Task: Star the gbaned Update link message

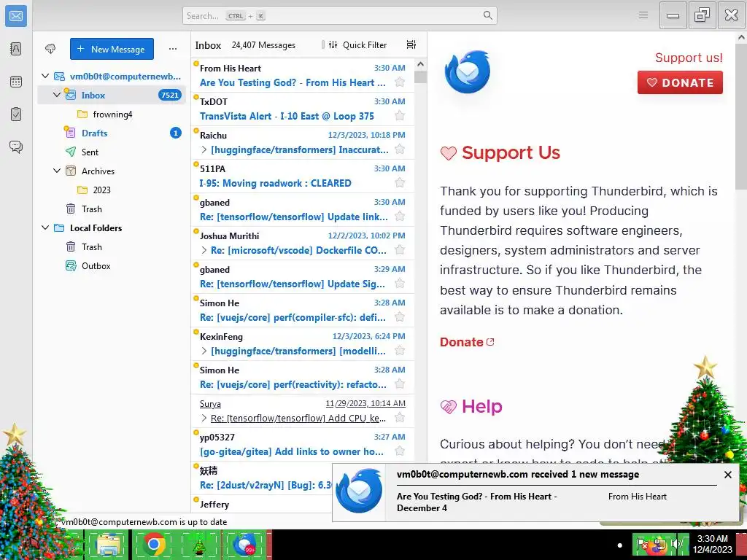Action: pos(400,217)
